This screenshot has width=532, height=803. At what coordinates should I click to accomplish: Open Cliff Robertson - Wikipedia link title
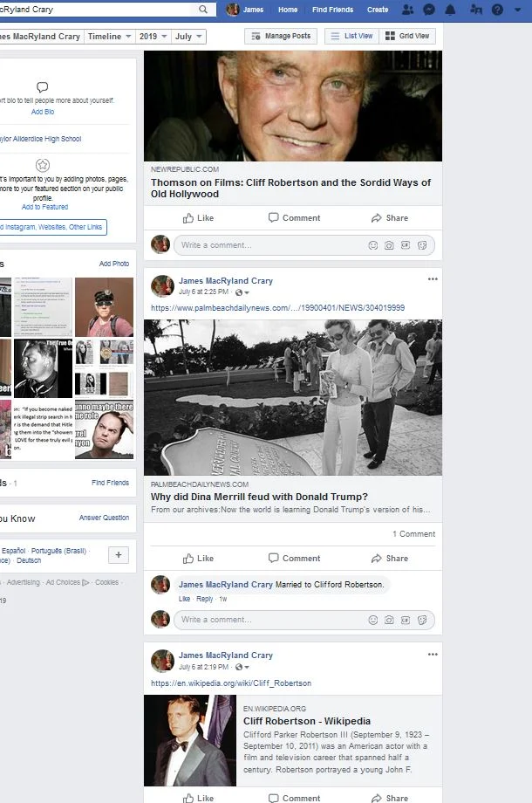pos(307,721)
